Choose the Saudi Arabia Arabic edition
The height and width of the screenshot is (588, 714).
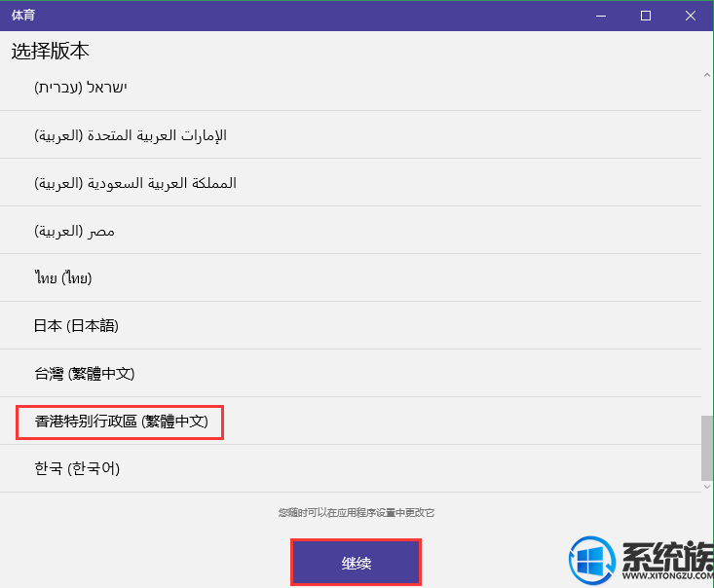coord(351,182)
